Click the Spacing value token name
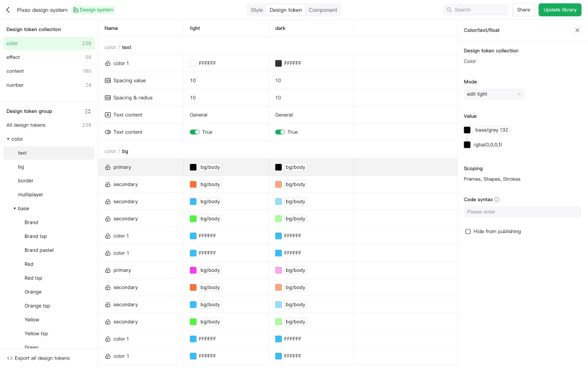This screenshot has width=588, height=368. (130, 80)
